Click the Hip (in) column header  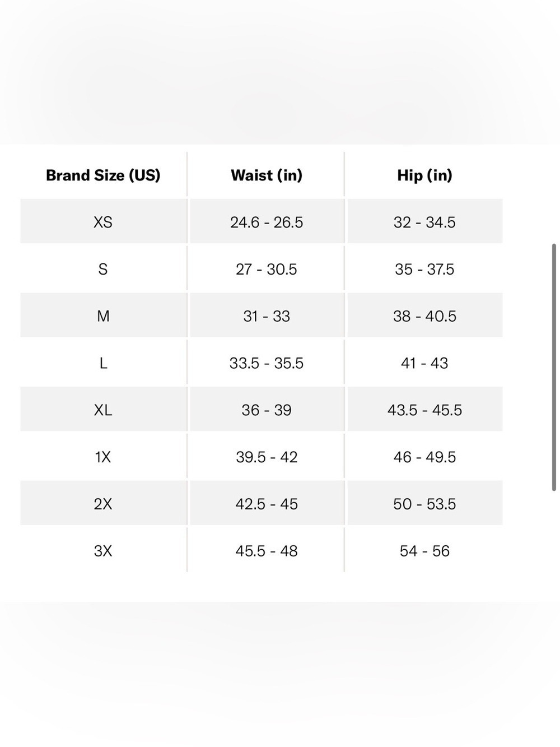pyautogui.click(x=424, y=175)
